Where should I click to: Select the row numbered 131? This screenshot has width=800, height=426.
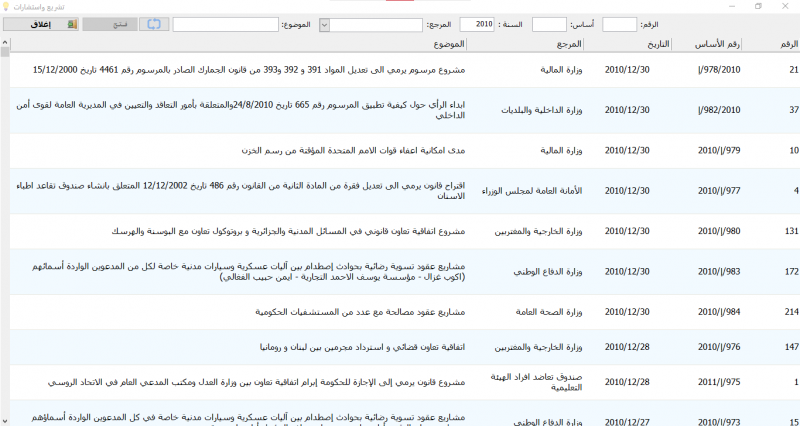pyautogui.click(x=405, y=231)
